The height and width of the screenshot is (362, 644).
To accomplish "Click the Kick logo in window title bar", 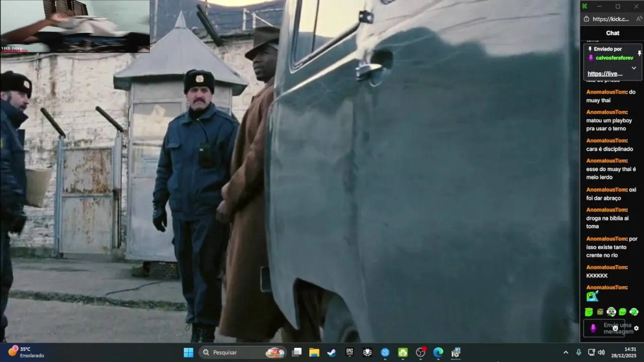I will pyautogui.click(x=585, y=6).
